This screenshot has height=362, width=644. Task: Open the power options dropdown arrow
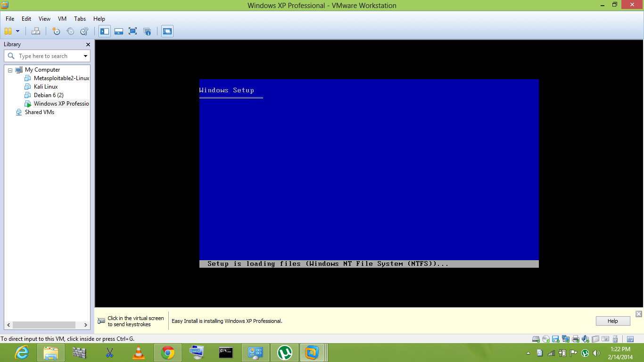[x=18, y=31]
